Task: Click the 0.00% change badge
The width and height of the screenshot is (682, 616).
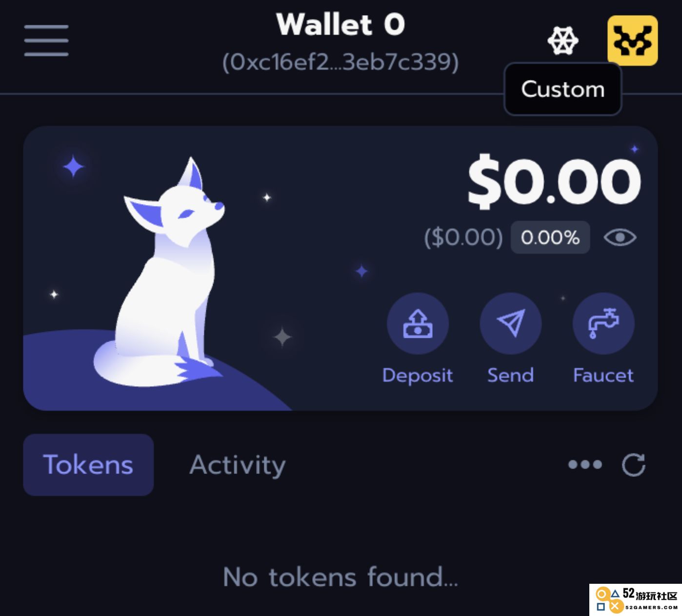Action: [550, 238]
